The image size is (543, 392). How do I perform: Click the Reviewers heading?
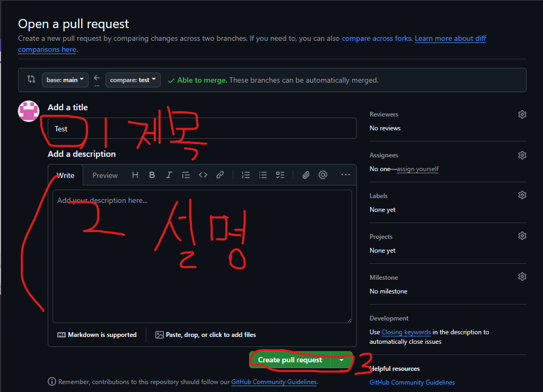384,114
